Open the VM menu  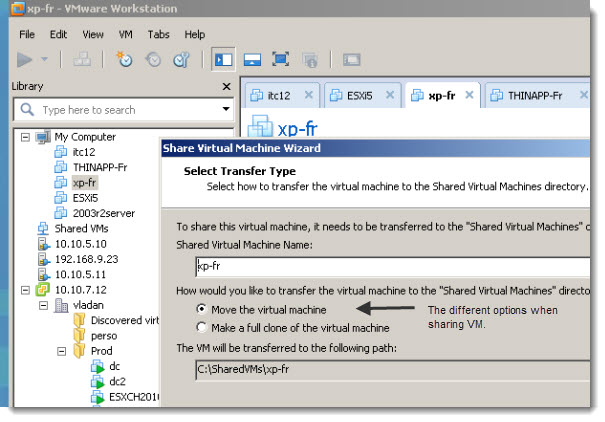pos(125,34)
